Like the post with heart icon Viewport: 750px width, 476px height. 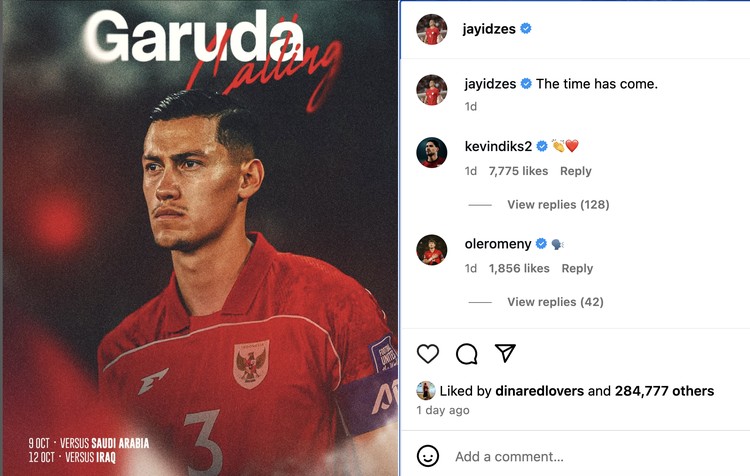tap(428, 354)
